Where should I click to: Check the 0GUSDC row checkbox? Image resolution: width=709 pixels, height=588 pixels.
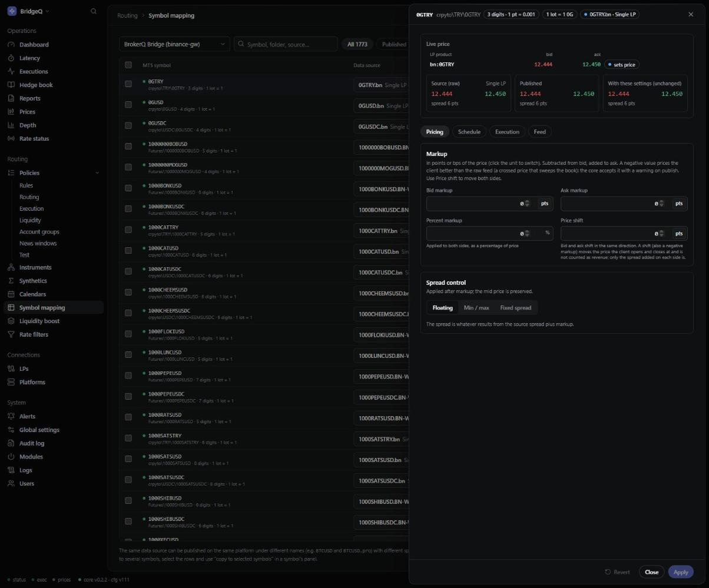pyautogui.click(x=128, y=125)
